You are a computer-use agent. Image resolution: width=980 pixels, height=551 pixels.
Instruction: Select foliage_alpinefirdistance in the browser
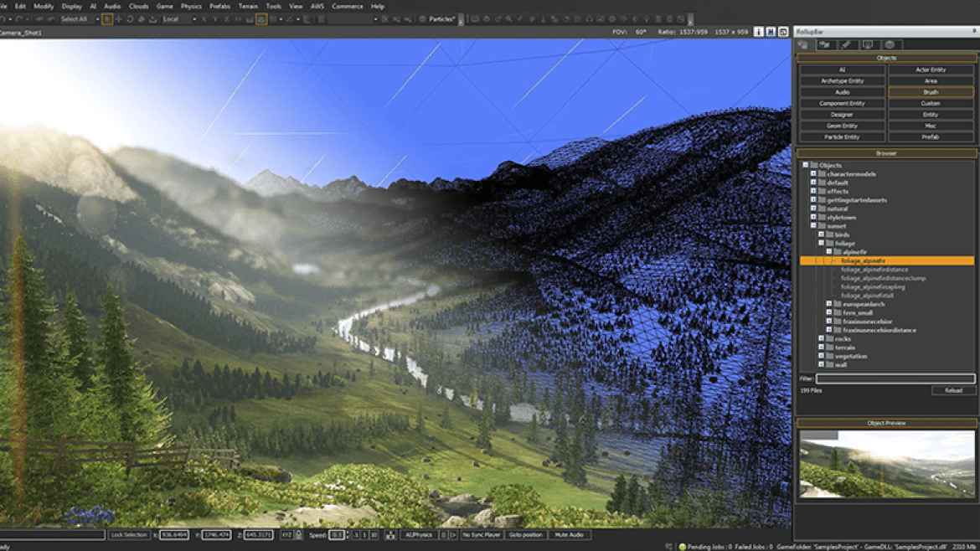(874, 270)
